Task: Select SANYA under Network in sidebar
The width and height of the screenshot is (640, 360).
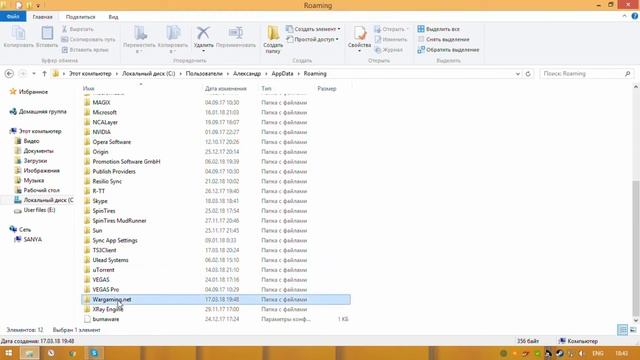Action: [33, 240]
